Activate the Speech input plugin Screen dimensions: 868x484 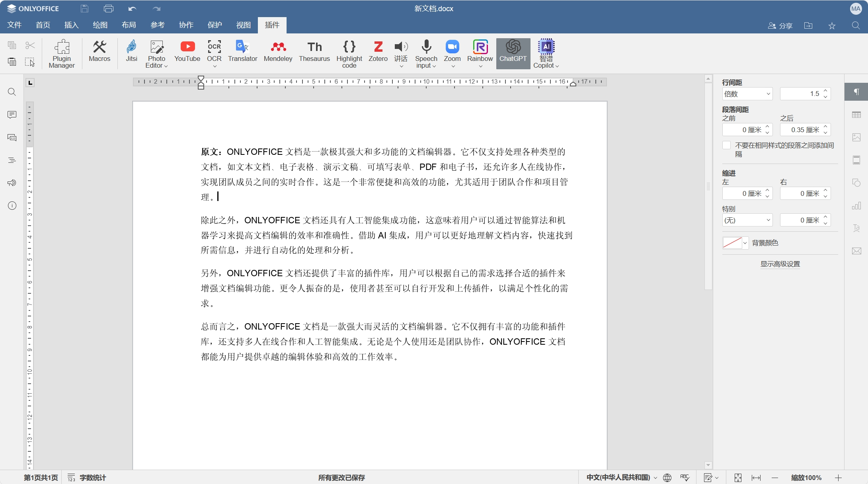(426, 54)
